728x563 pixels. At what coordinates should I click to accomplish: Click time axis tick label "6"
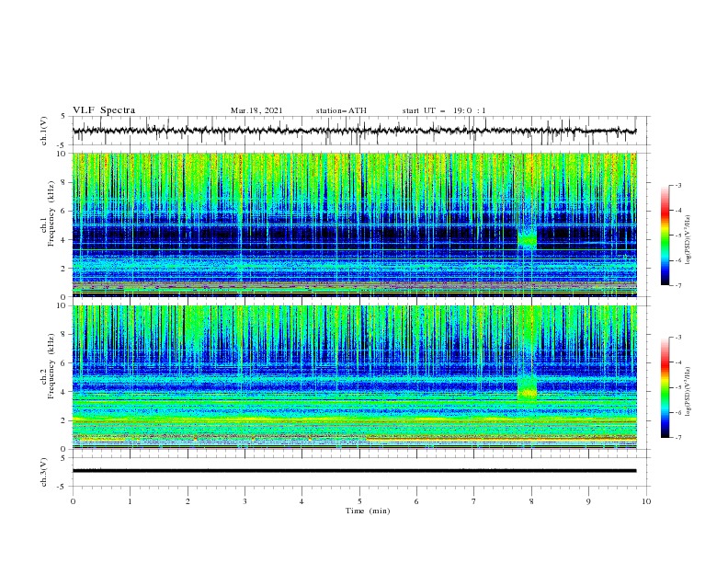coord(416,501)
